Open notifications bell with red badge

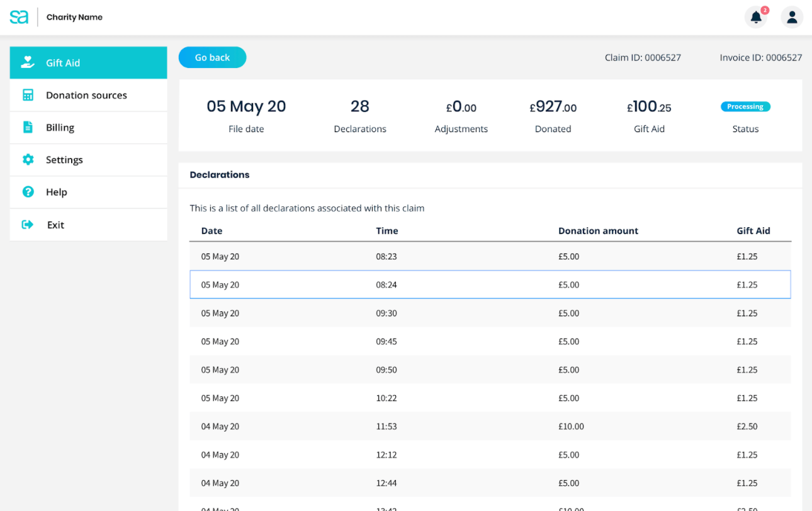756,18
